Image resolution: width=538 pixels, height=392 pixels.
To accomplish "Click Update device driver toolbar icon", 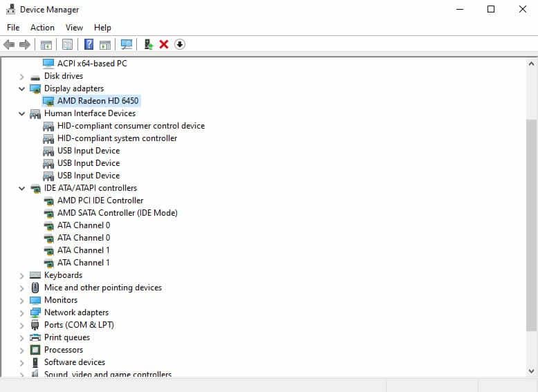I will point(148,44).
